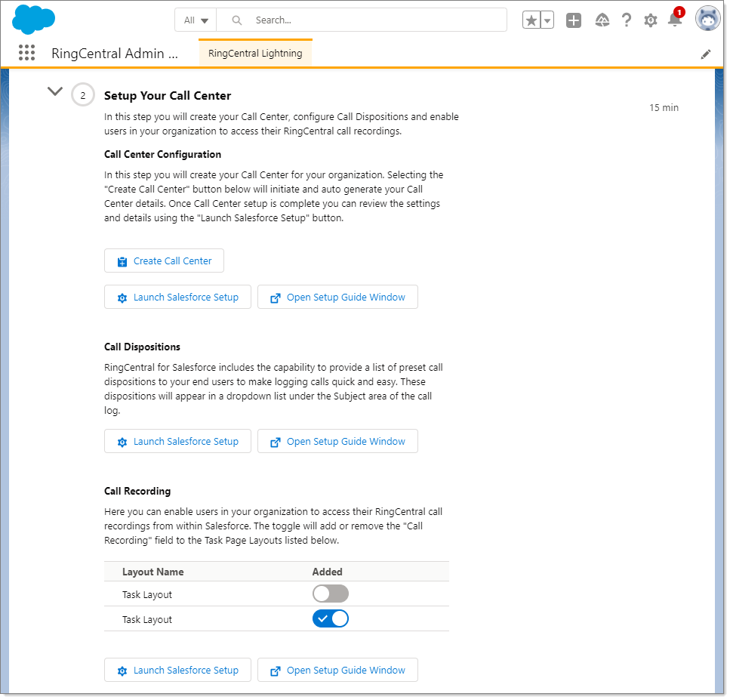Click the Favorites star icon
This screenshot has width=730, height=700.
[531, 20]
